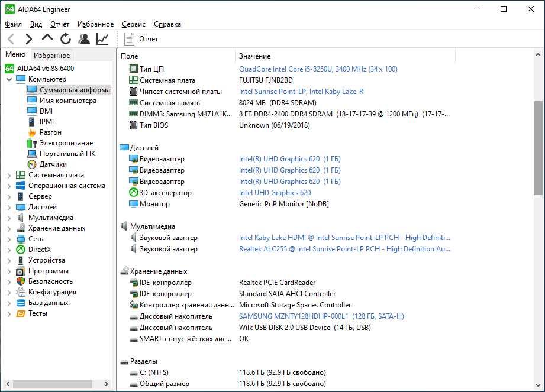Select Портативный ПК tree item
Screen dimensions: 545x392
click(67, 154)
